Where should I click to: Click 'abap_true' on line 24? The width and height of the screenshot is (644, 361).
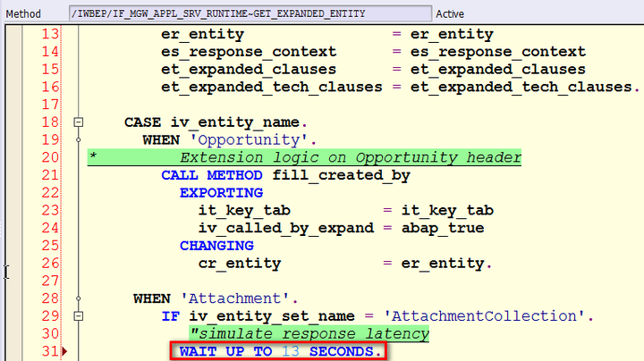[x=443, y=228]
